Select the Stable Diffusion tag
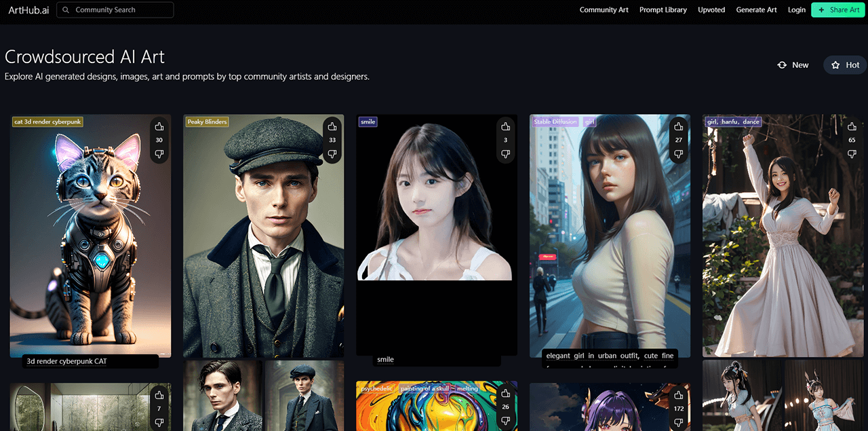The image size is (868, 431). pyautogui.click(x=555, y=122)
